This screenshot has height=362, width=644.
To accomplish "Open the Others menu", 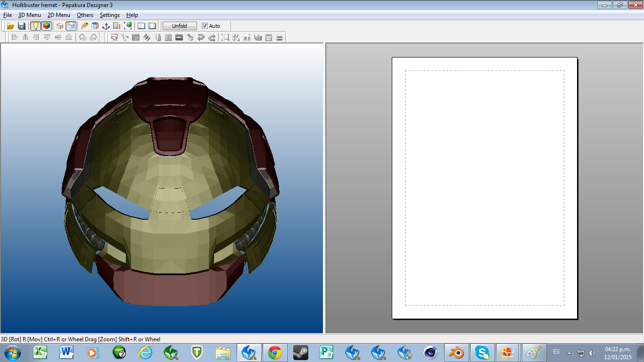I will coord(85,15).
